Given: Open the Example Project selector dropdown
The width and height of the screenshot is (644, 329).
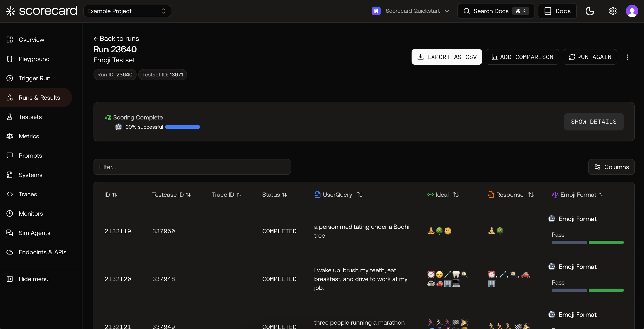Looking at the screenshot, I should [127, 11].
